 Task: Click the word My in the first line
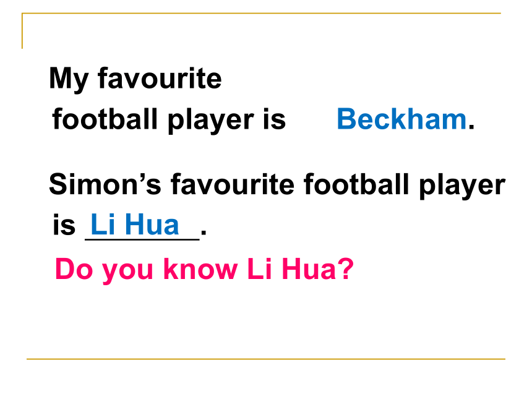69,80
